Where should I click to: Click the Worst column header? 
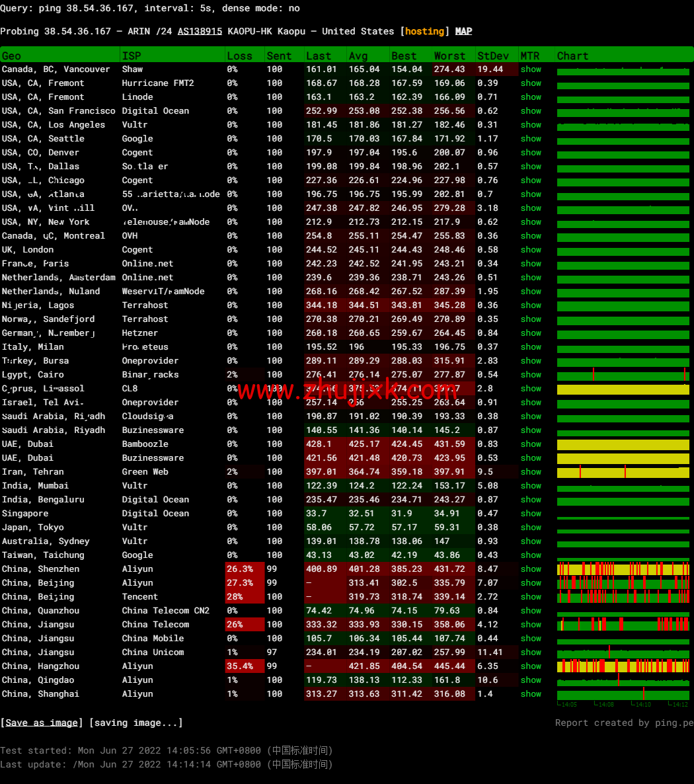[449, 56]
